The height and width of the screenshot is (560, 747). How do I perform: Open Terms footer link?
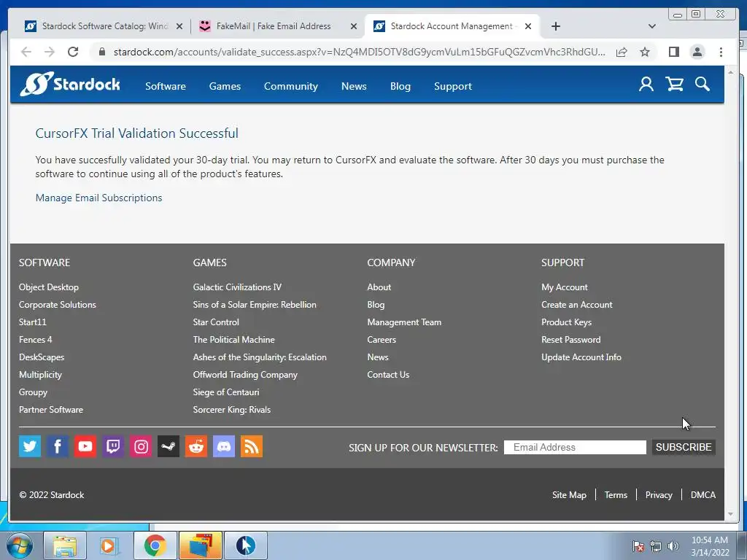[x=616, y=495]
